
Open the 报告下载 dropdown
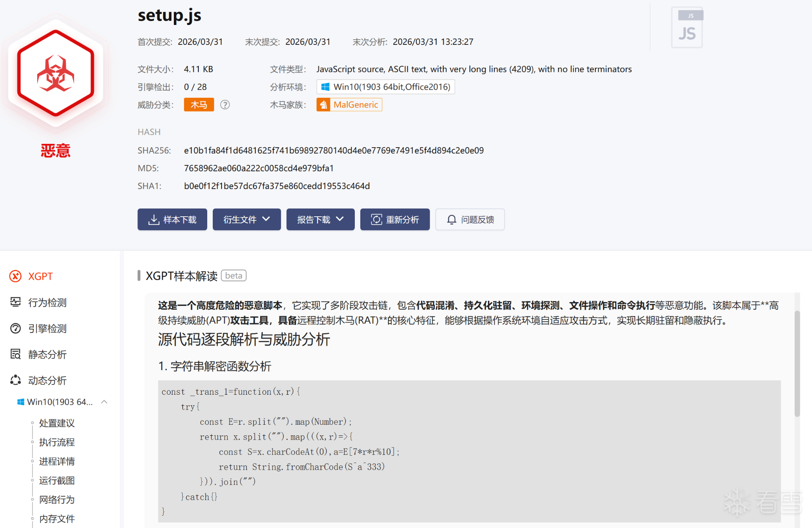pos(320,219)
